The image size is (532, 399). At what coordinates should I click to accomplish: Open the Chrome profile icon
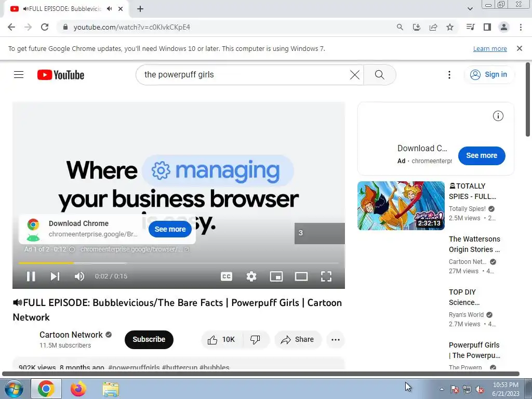(504, 27)
